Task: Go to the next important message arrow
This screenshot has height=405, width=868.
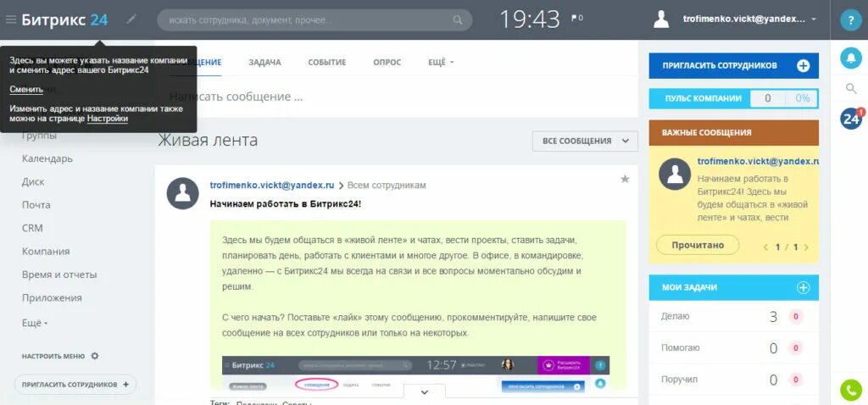Action: [806, 247]
